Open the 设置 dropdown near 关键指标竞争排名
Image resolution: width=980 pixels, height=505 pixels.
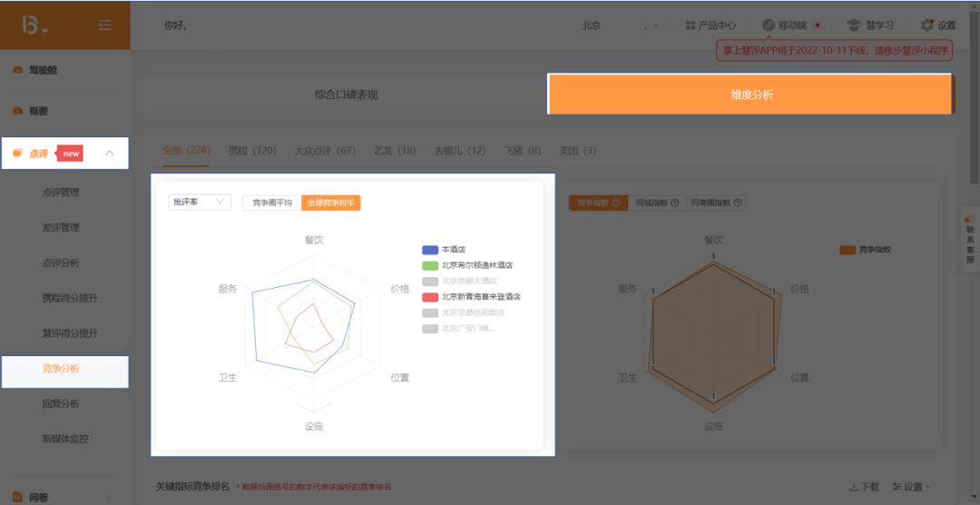[x=911, y=487]
